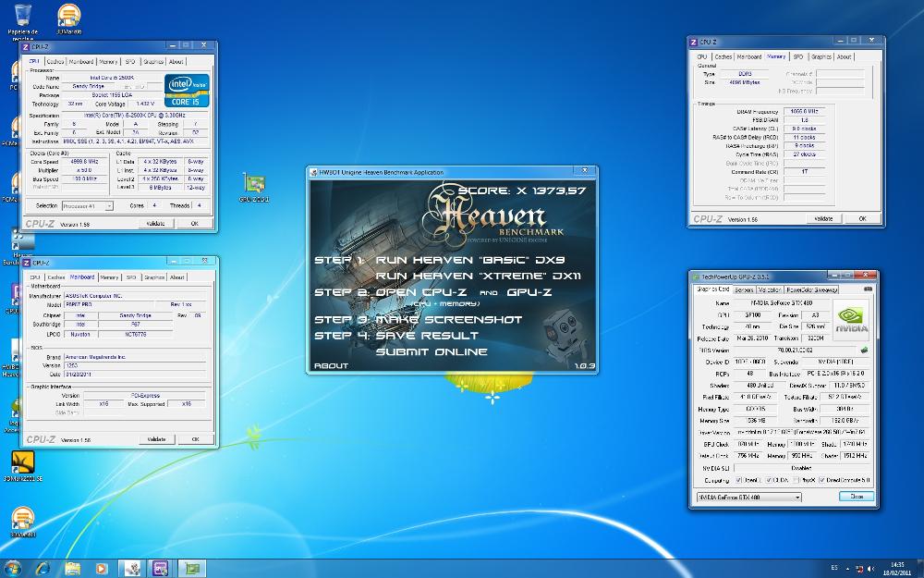
Task: Click the ES language indicator in taskbar
Action: pos(834,568)
